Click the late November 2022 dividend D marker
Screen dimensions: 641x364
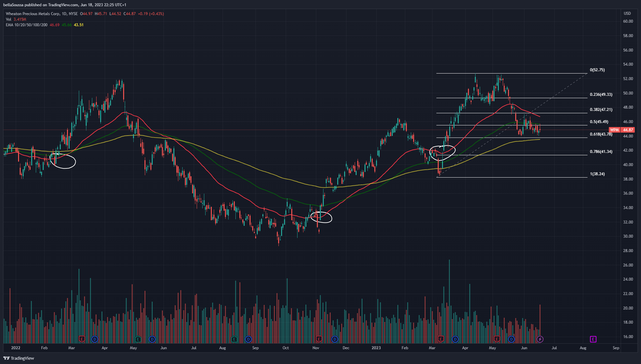click(335, 339)
